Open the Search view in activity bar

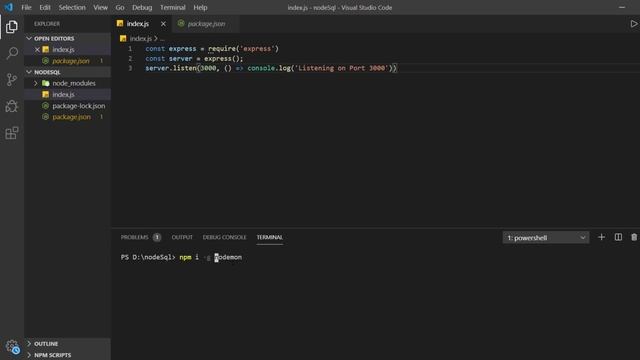12,53
